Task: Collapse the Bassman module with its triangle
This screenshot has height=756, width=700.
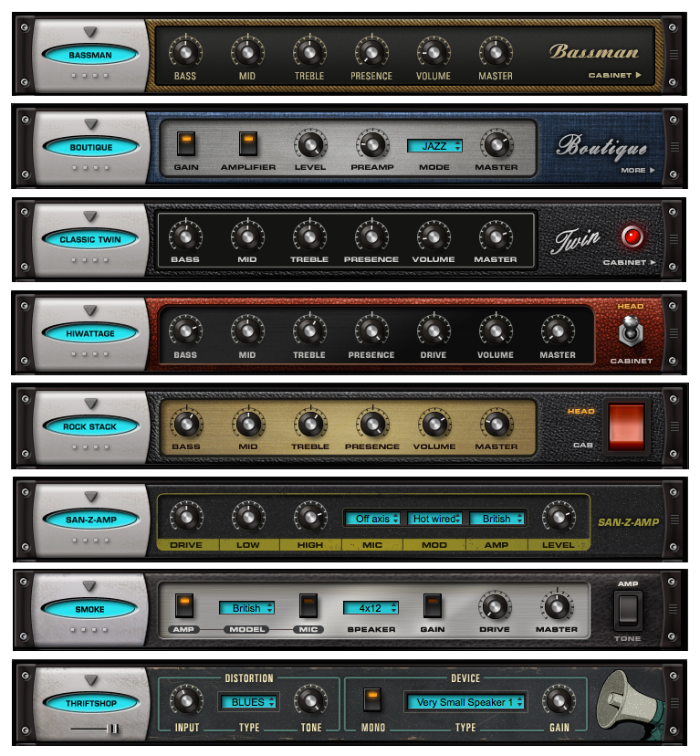Action: [90, 32]
